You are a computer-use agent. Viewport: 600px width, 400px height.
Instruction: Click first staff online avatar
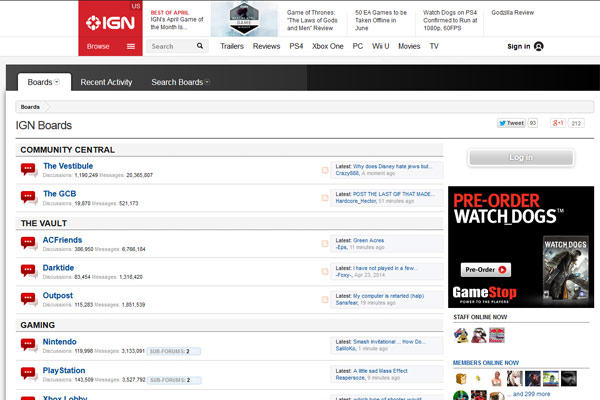(461, 335)
